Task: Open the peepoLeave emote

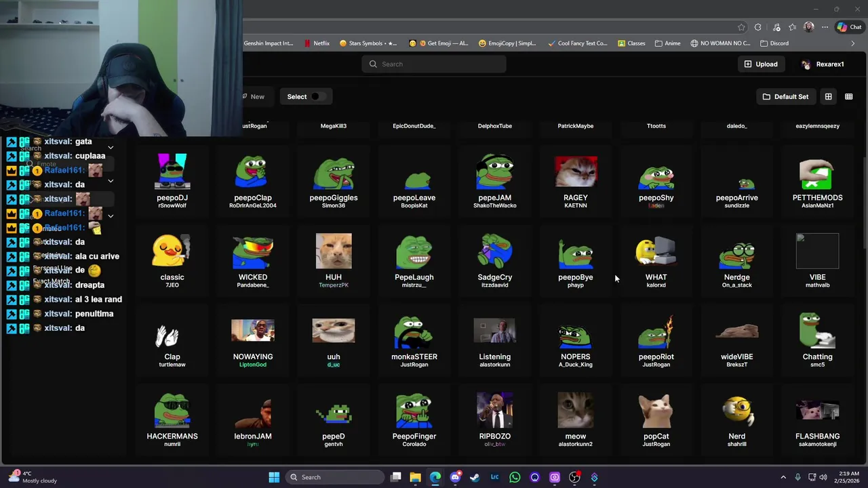Action: (414, 180)
